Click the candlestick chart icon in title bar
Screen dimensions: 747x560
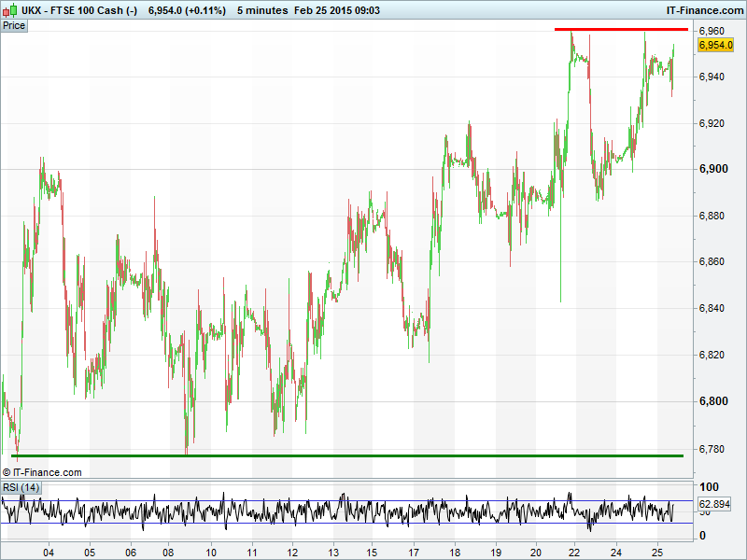point(11,9)
